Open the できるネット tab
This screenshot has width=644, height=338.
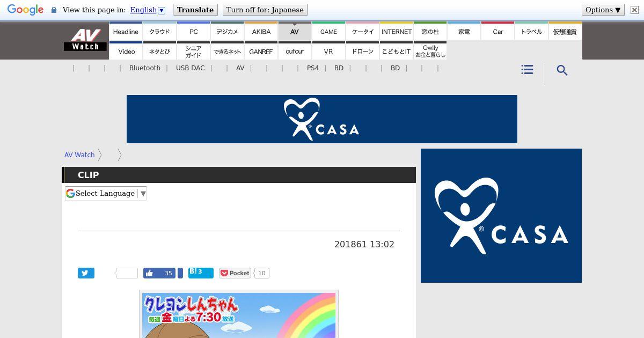tap(227, 51)
